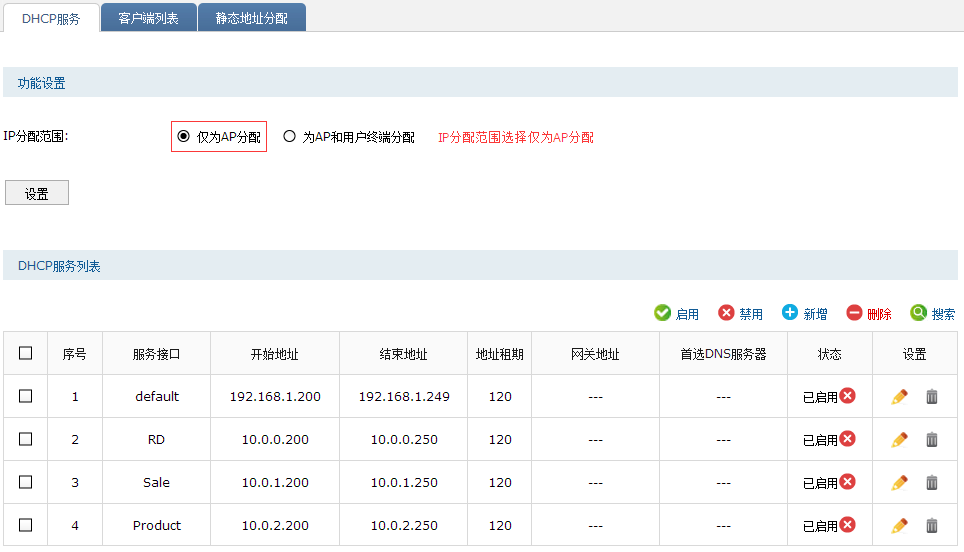The height and width of the screenshot is (552, 964).
Task: Click end address 10.0.1.250
Action: 404,483
